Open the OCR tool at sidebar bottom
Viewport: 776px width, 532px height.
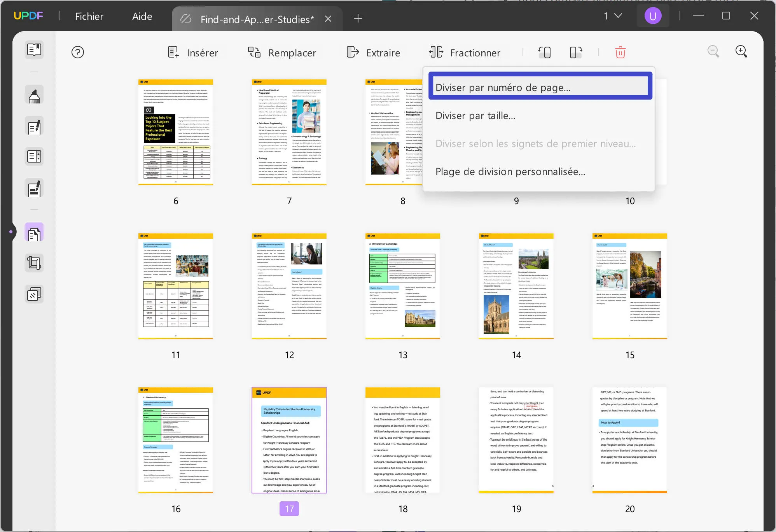(34, 294)
